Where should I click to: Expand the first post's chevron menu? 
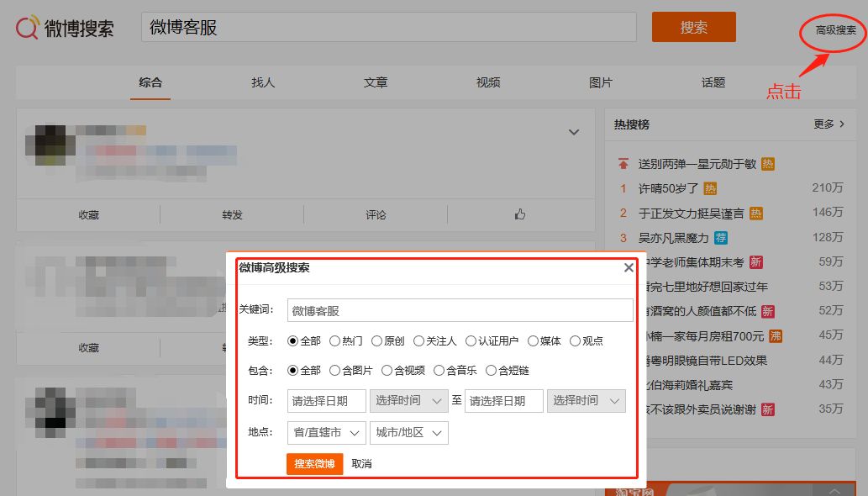coord(574,132)
